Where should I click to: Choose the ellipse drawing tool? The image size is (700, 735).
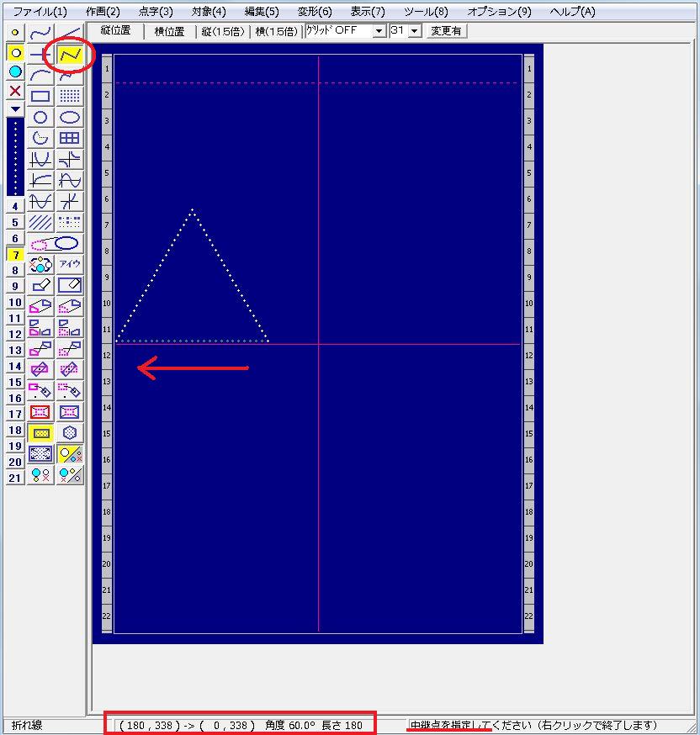click(x=70, y=117)
